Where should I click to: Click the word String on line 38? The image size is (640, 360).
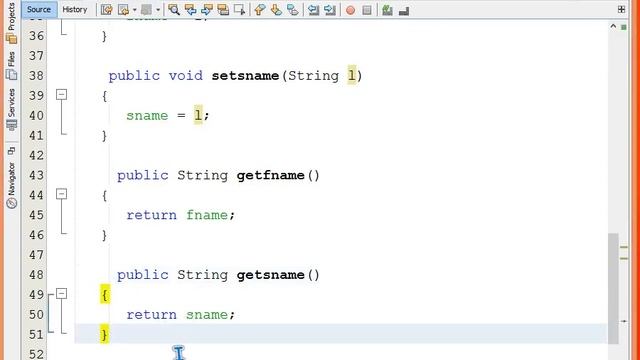pos(313,76)
